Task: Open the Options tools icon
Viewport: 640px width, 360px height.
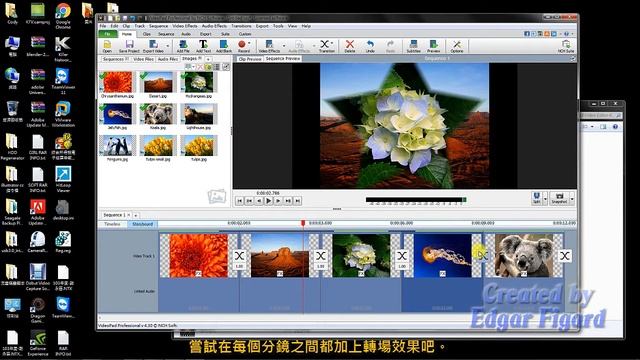Action: 457,46
